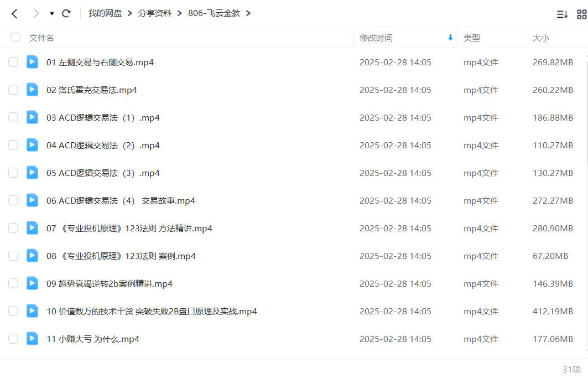Sort by 修改时间 column header
Image resolution: width=588 pixels, height=378 pixels.
(376, 38)
